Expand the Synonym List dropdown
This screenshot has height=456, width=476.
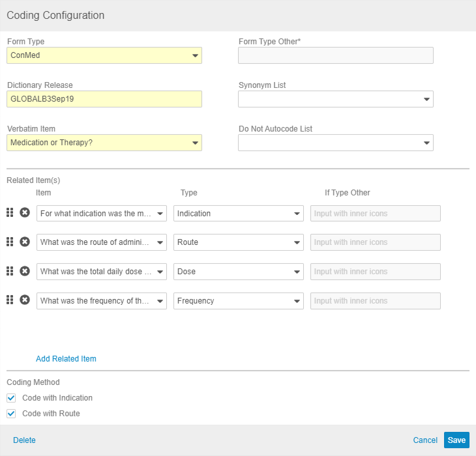click(x=335, y=99)
